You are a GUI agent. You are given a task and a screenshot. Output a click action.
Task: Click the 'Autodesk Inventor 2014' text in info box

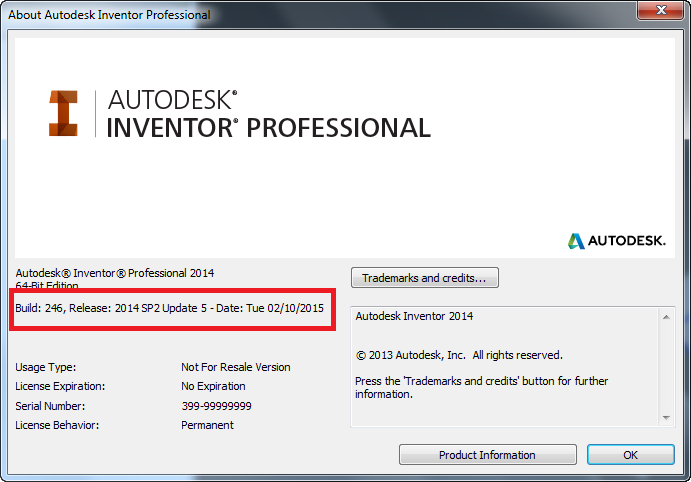coord(414,316)
